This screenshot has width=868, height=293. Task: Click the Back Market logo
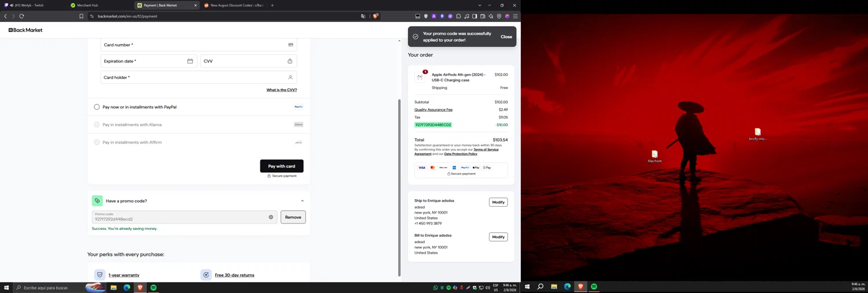click(x=25, y=30)
